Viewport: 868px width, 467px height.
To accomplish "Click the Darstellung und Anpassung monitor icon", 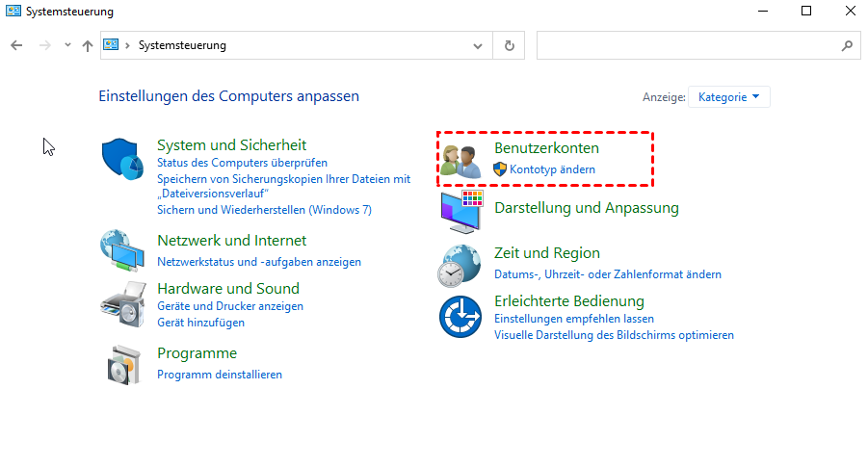I will 460,211.
